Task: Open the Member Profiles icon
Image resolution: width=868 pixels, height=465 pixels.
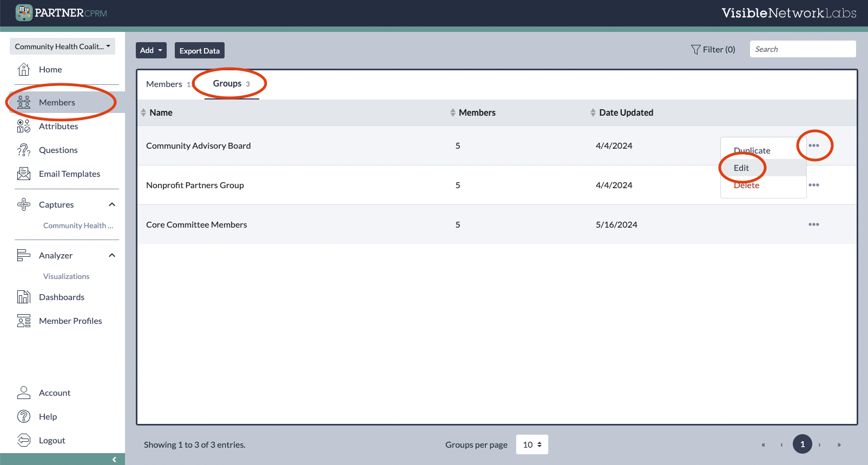Action: (24, 321)
